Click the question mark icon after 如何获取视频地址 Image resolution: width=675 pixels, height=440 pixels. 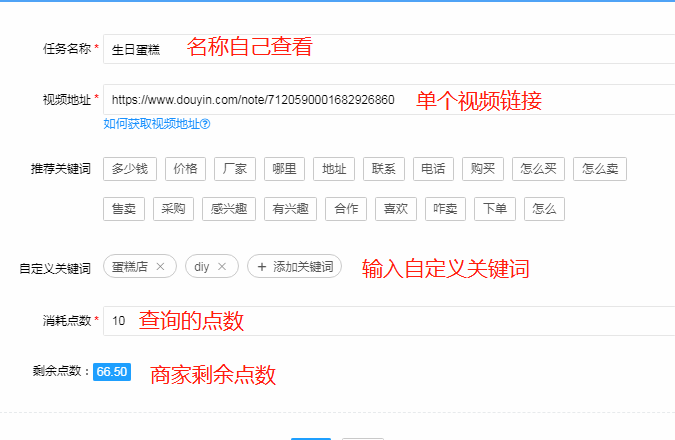pyautogui.click(x=205, y=124)
